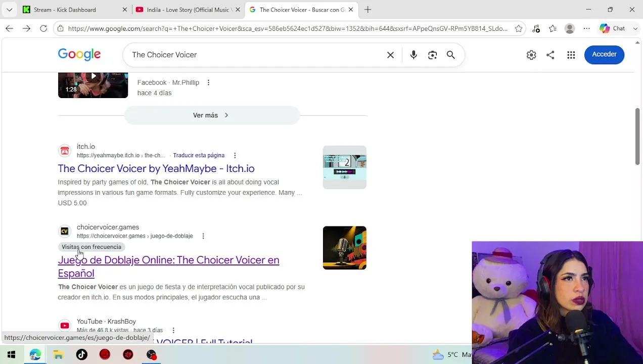The height and width of the screenshot is (364, 643).
Task: Go forward to next page
Action: (26, 28)
